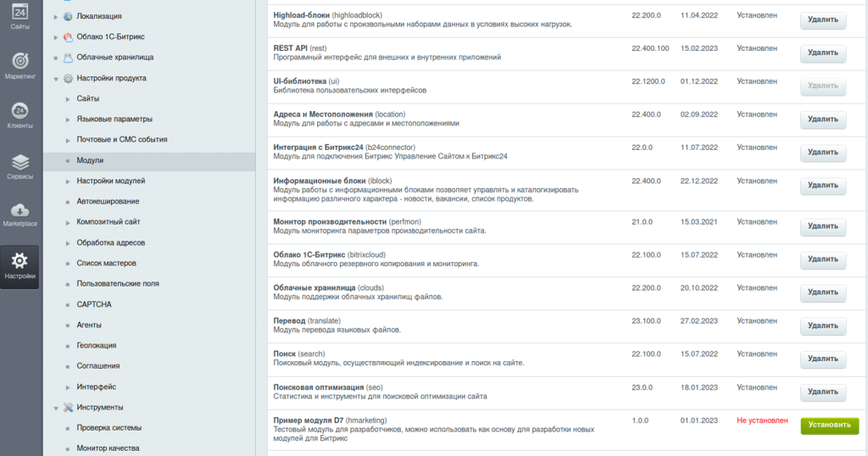868x456 pixels.
Task: Open the Клиенты section icon
Action: click(x=20, y=115)
